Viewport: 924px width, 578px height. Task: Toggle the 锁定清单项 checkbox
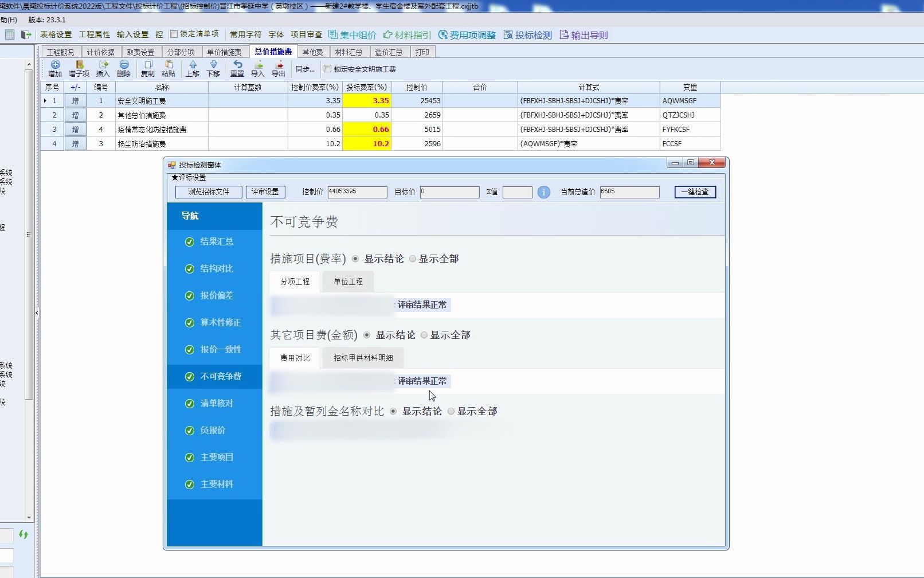click(174, 34)
